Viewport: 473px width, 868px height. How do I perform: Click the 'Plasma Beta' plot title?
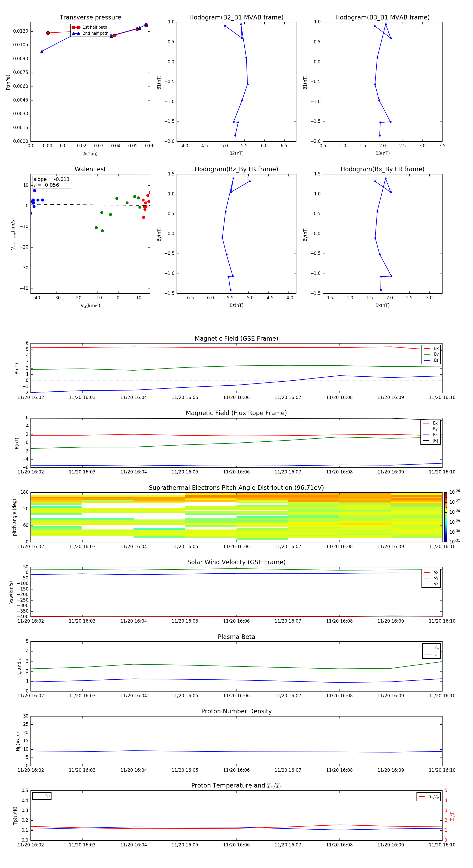236,637
